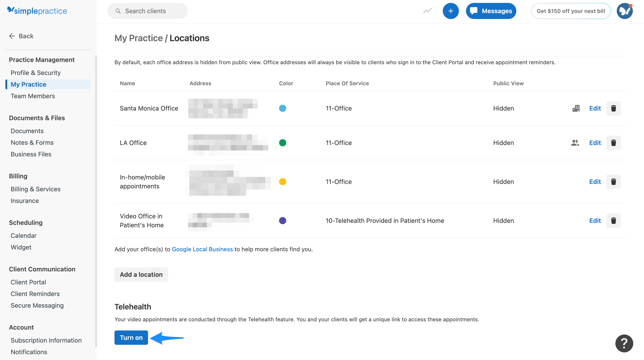Delete the In-home/mobile appointments location
The height and width of the screenshot is (360, 644).
tap(614, 182)
